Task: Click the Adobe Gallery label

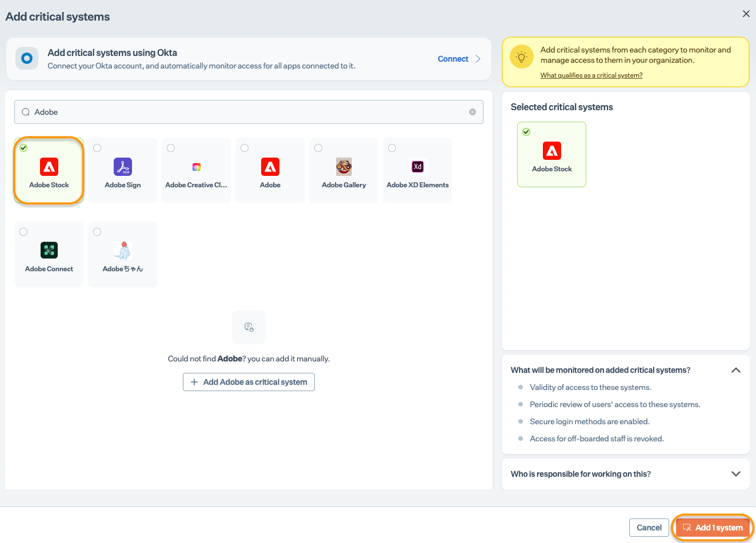Action: pyautogui.click(x=344, y=185)
